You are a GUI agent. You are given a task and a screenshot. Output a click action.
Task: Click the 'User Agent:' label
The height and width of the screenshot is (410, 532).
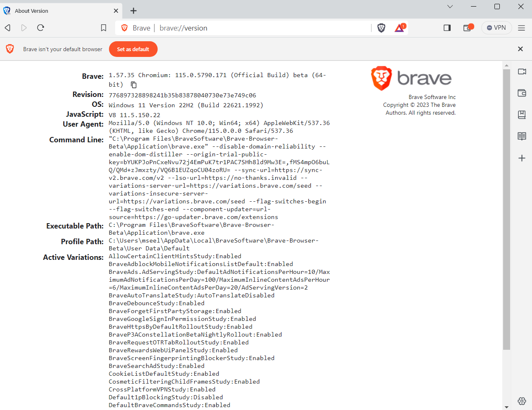click(x=83, y=124)
